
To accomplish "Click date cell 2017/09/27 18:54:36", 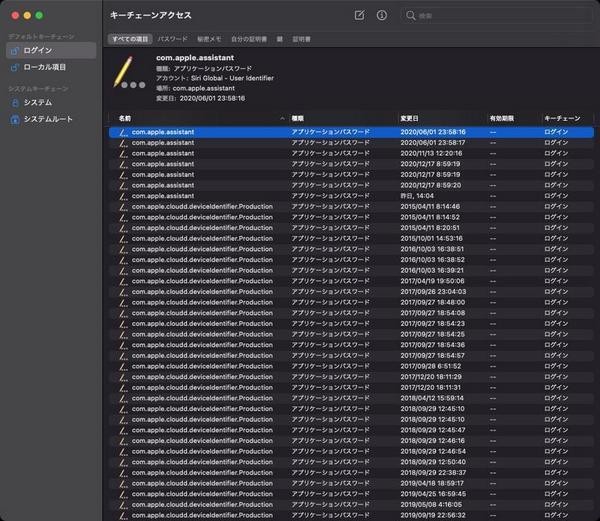I will [433, 345].
